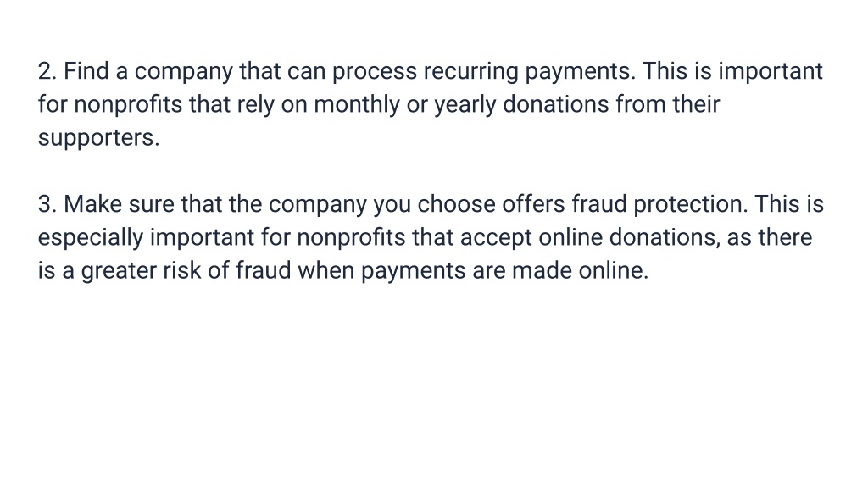
Task: Click the word "donations," in tip 3
Action: point(665,238)
